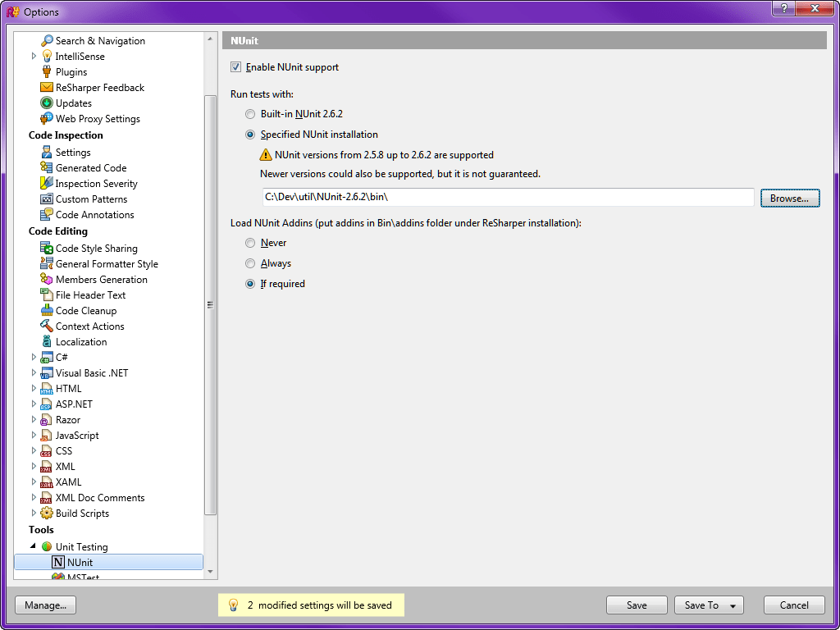Click the Tools section header
Image resolution: width=840 pixels, height=630 pixels.
41,530
